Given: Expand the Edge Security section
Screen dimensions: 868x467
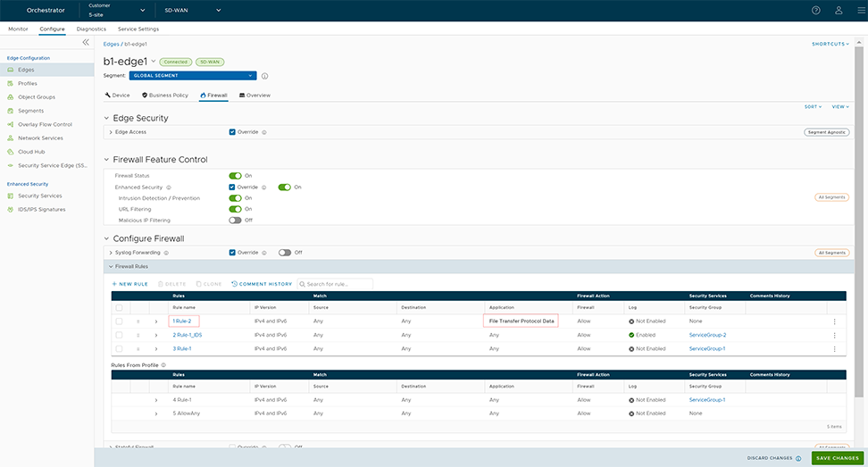Looking at the screenshot, I should pyautogui.click(x=106, y=118).
